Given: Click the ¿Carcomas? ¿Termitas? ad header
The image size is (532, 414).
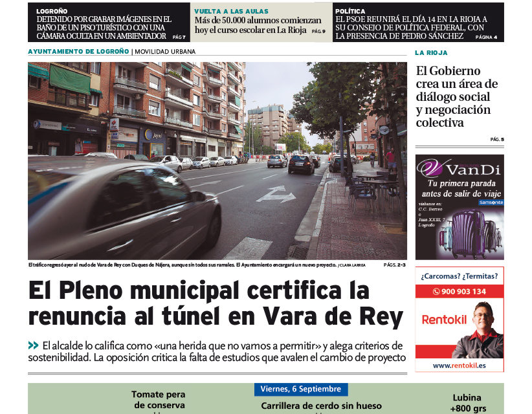Looking at the screenshot, I should [x=459, y=276].
